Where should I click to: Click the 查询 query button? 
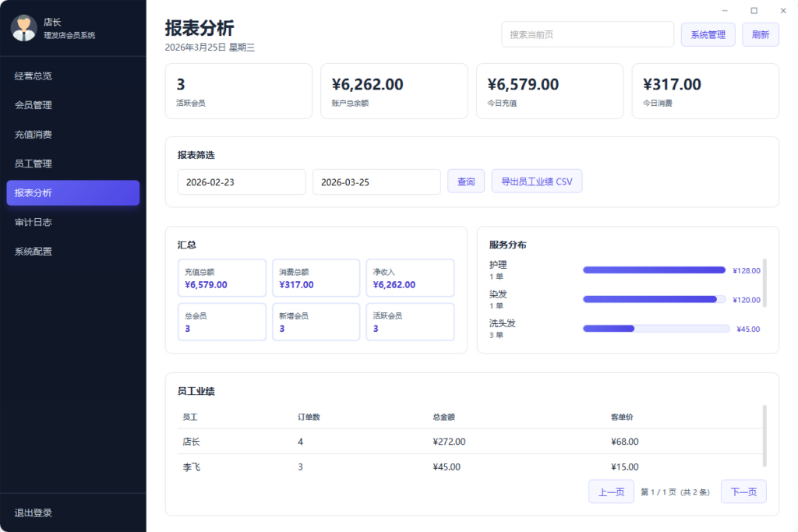click(466, 181)
